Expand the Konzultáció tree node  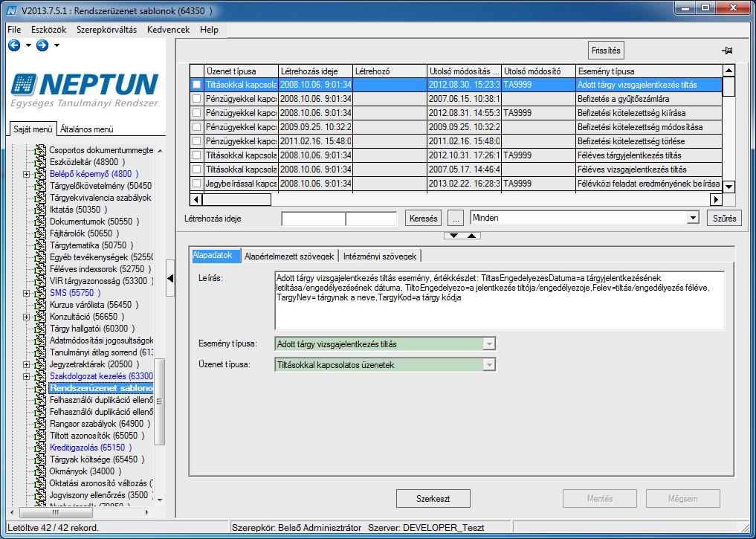tap(27, 317)
